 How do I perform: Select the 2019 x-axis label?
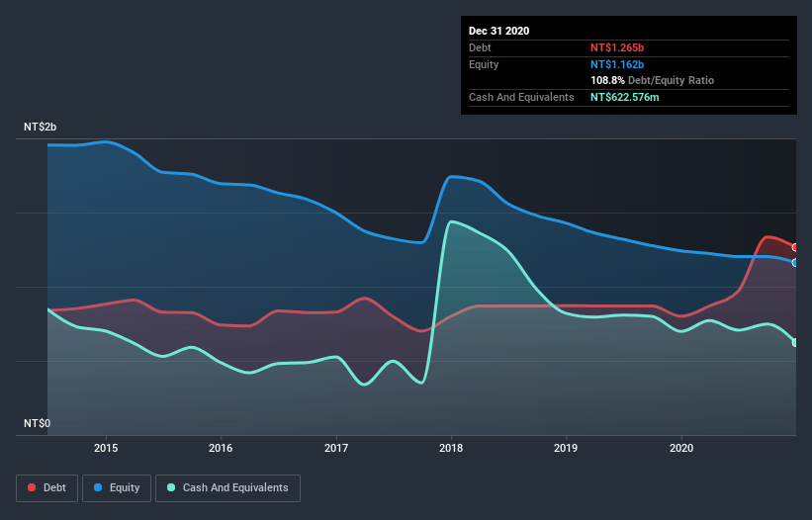pos(566,448)
